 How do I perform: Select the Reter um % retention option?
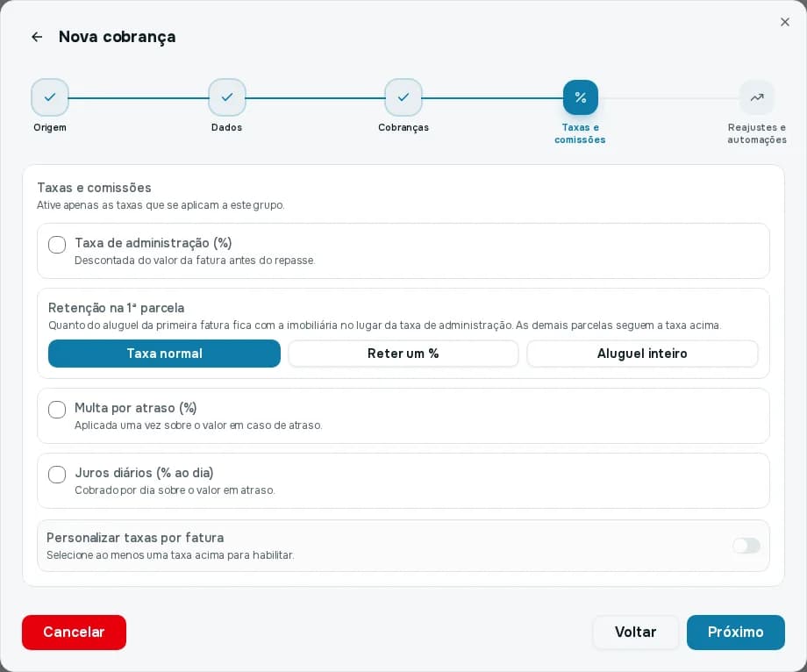403,354
